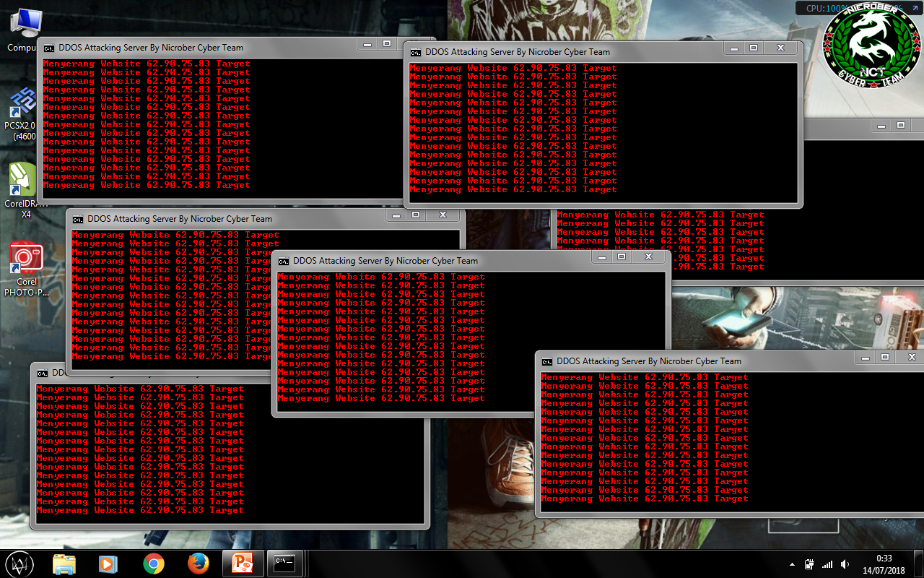
Task: Open Microsoft PowerPoint from the taskbar
Action: click(x=243, y=563)
